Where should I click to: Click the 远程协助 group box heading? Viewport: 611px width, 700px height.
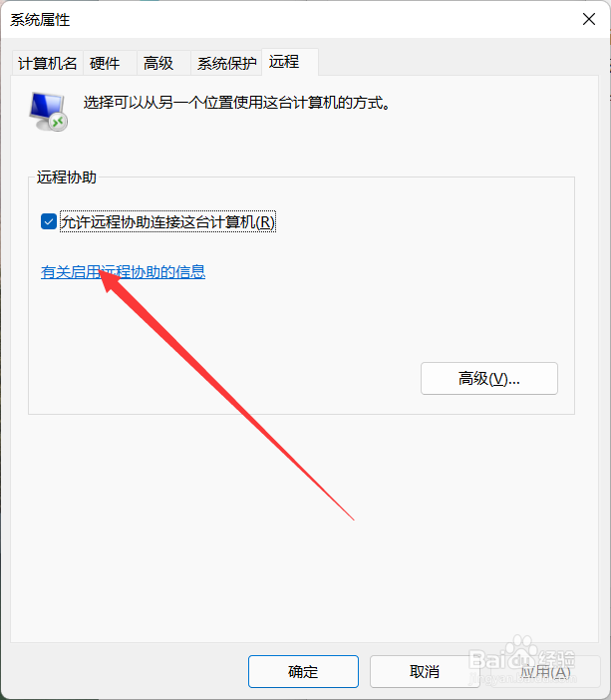pos(66,177)
